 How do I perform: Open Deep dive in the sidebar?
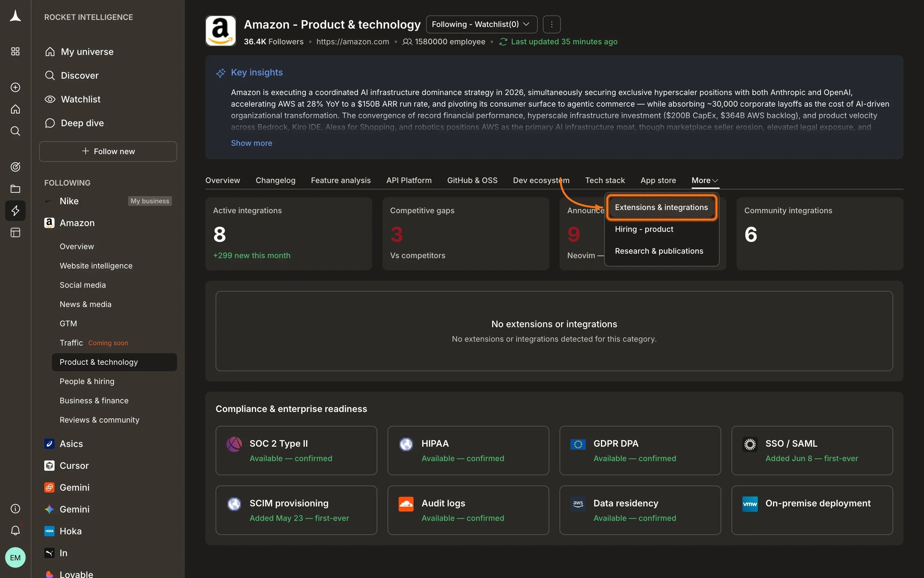74,123
